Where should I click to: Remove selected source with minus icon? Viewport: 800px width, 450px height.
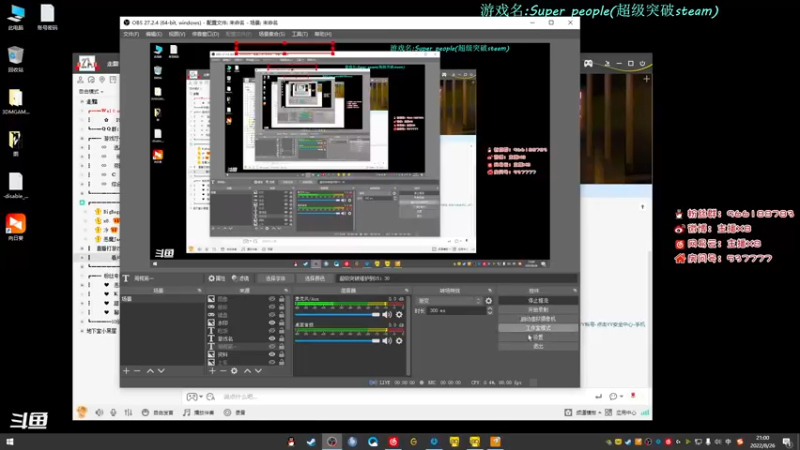pos(223,371)
